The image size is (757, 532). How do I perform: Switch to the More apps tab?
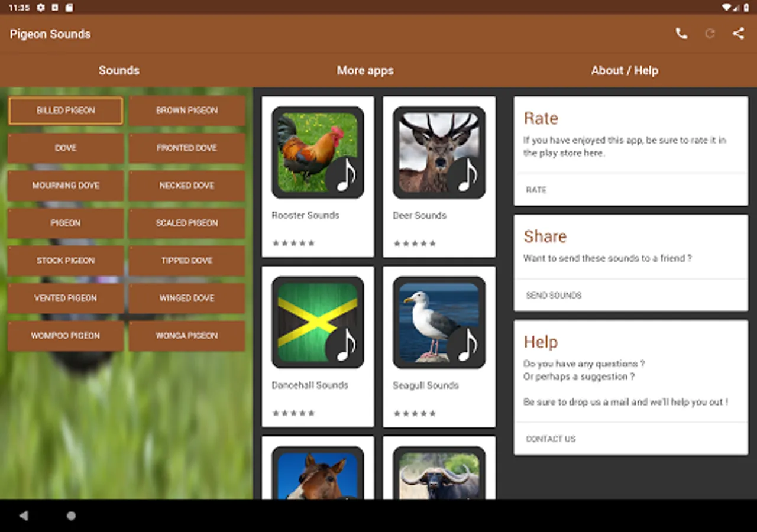[x=365, y=70]
